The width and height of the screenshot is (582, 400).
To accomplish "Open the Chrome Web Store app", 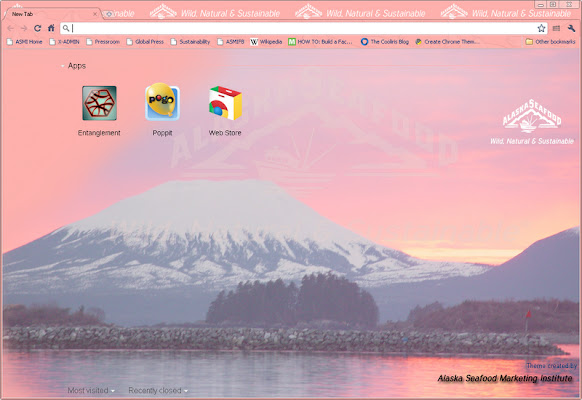I will [x=225, y=111].
